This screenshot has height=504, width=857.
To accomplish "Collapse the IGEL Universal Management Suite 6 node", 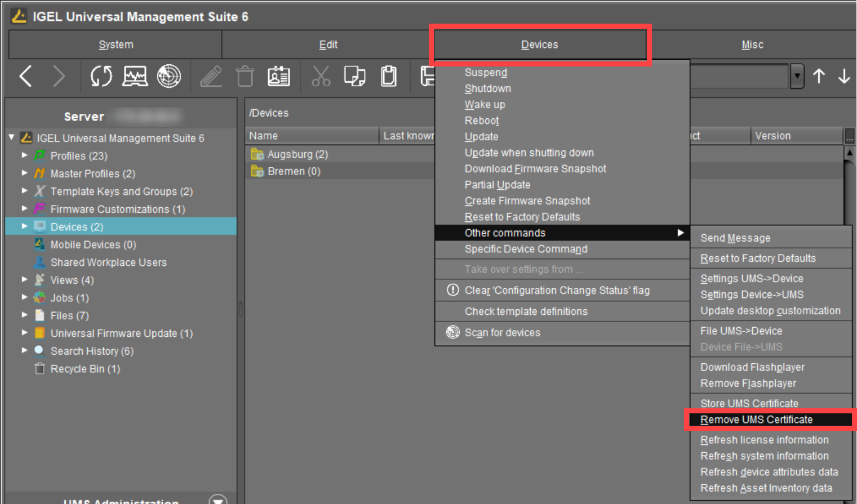I will pyautogui.click(x=11, y=138).
